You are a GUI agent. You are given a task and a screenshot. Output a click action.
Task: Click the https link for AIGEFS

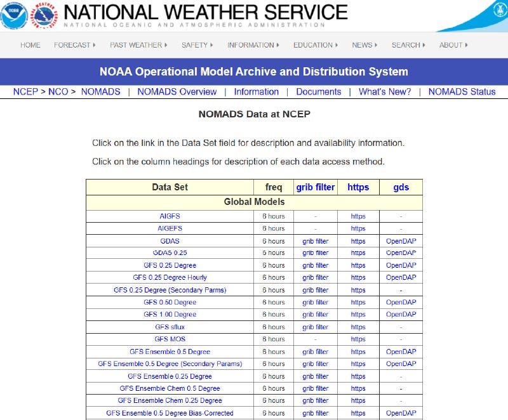pos(358,228)
